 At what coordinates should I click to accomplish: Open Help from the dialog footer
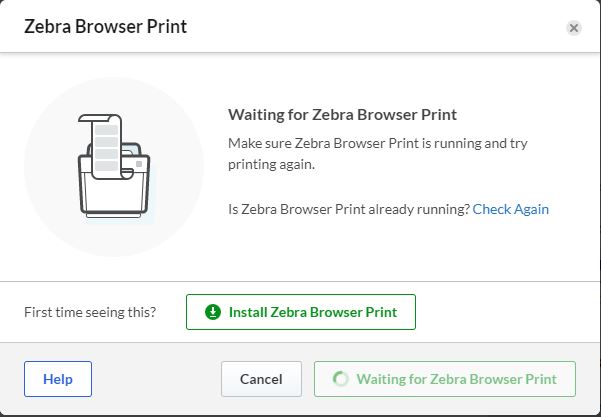click(58, 380)
